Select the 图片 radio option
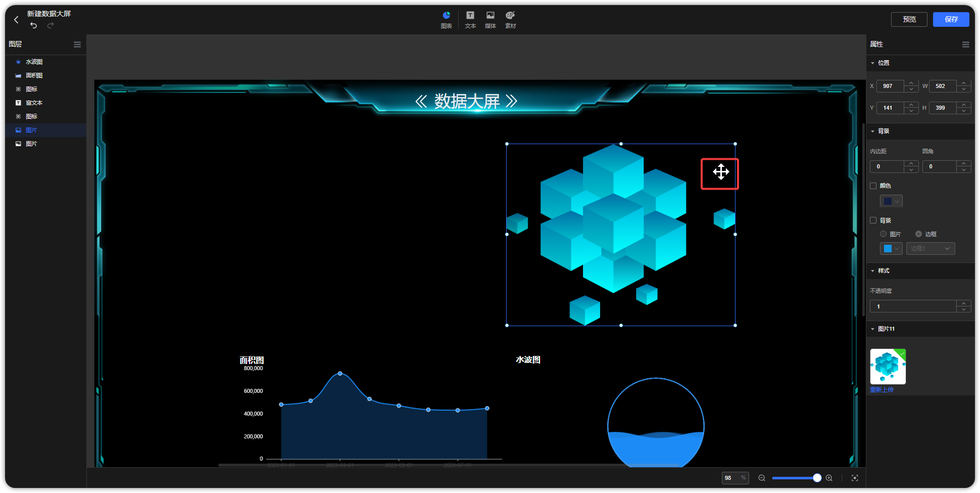The height and width of the screenshot is (493, 980). (883, 234)
